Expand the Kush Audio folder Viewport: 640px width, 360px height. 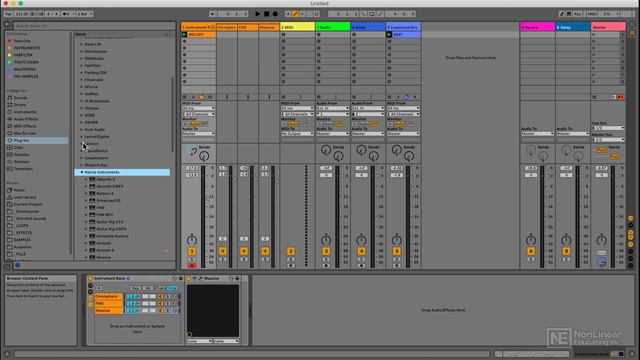click(x=82, y=130)
